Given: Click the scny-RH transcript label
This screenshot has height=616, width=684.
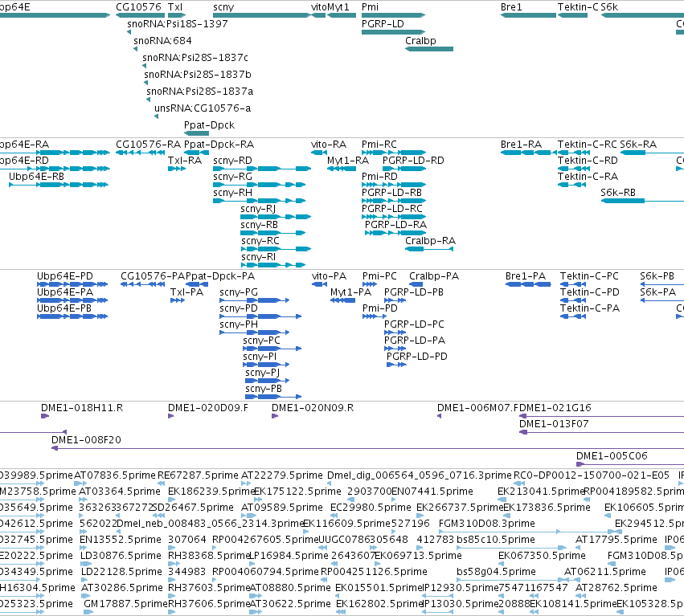Looking at the screenshot, I should [x=232, y=193].
